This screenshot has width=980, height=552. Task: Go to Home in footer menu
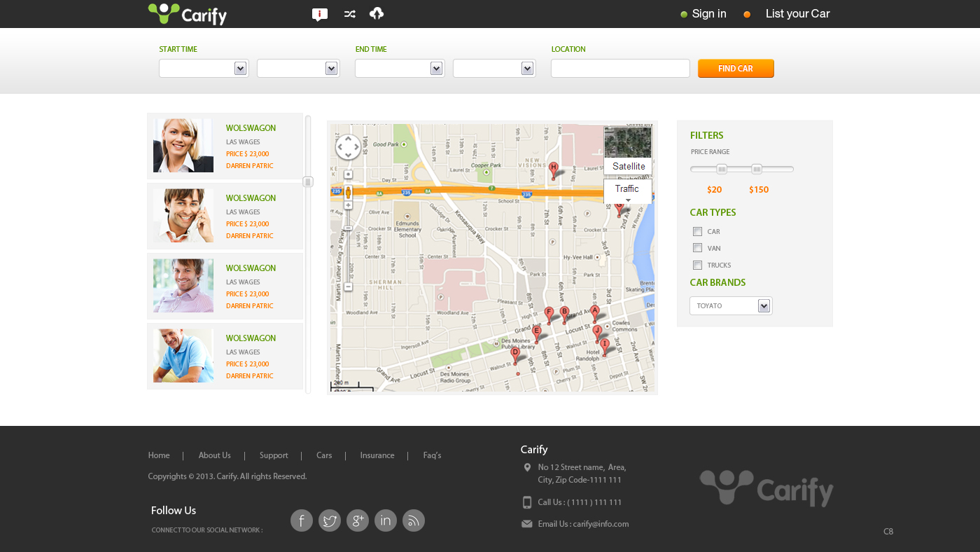159,455
